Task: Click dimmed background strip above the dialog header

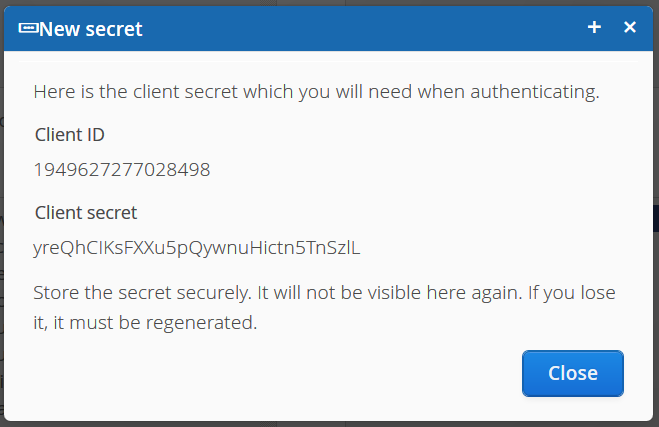Action: [x=330, y=3]
